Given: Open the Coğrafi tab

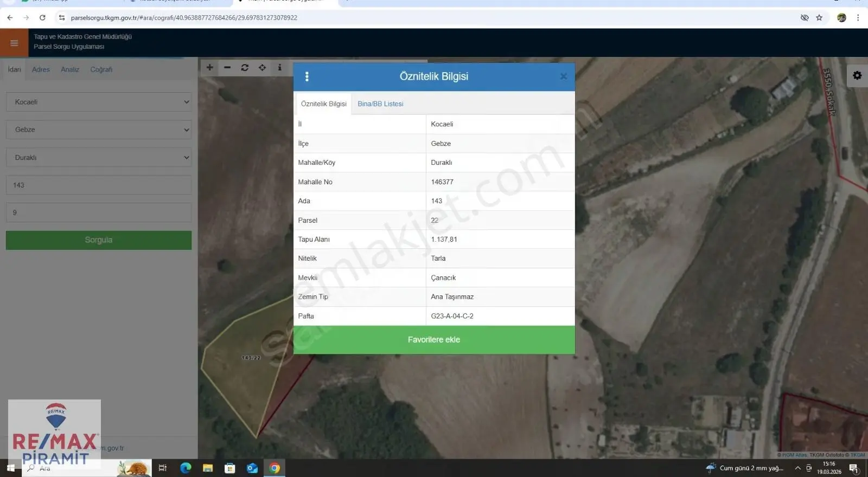Looking at the screenshot, I should [x=101, y=69].
